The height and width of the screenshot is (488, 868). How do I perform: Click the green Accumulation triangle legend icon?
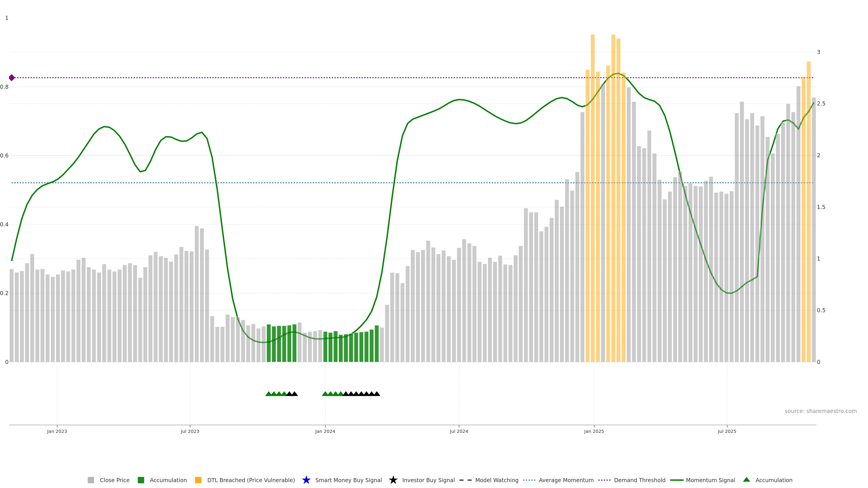coord(746,480)
